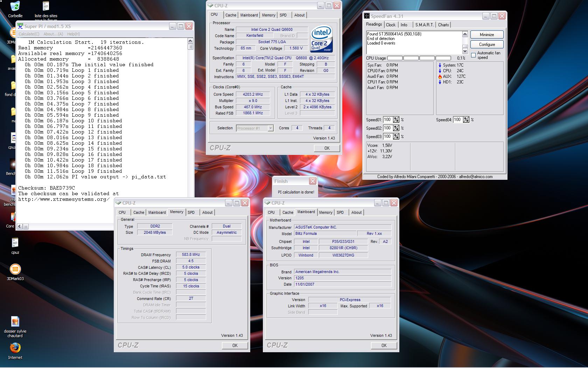Click Core Voltage value 1.560 V
588x368 pixels.
click(296, 48)
